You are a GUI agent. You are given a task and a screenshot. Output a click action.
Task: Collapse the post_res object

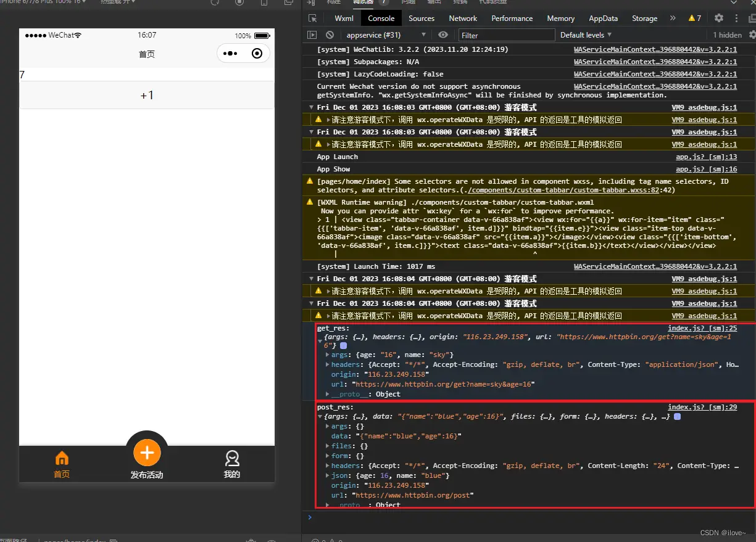pyautogui.click(x=320, y=417)
